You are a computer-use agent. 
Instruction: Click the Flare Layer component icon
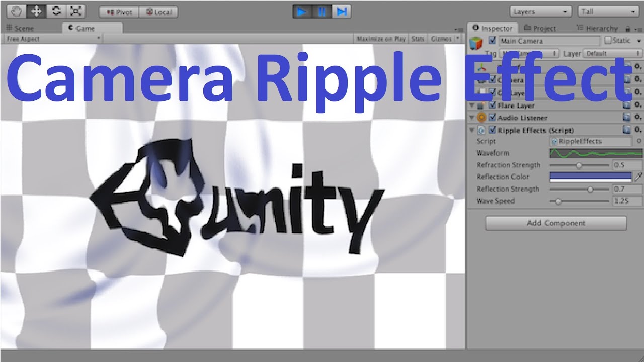point(482,105)
